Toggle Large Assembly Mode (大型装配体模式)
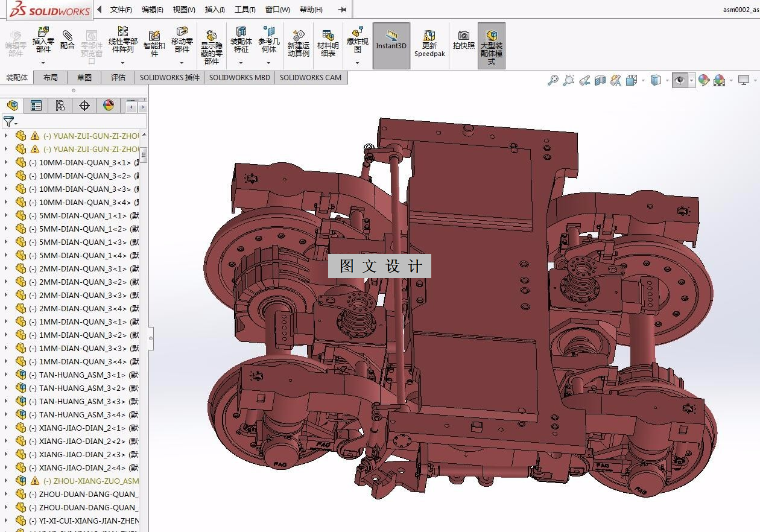The height and width of the screenshot is (532, 760). tap(492, 46)
